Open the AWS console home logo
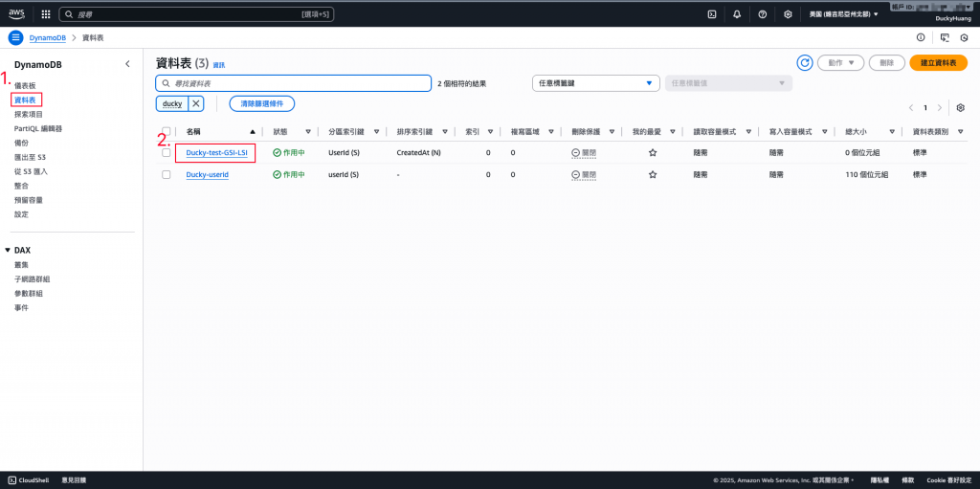 click(15, 13)
